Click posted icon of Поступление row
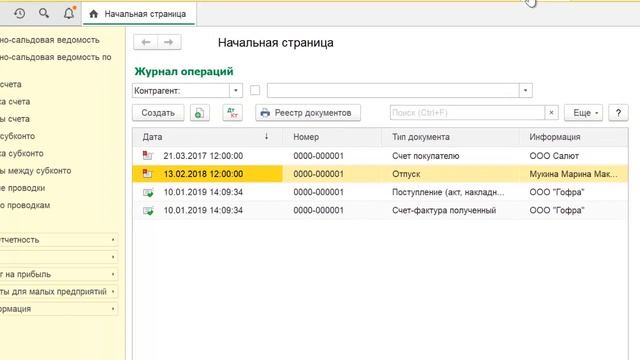Image resolution: width=640 pixels, height=360 pixels. click(x=148, y=192)
